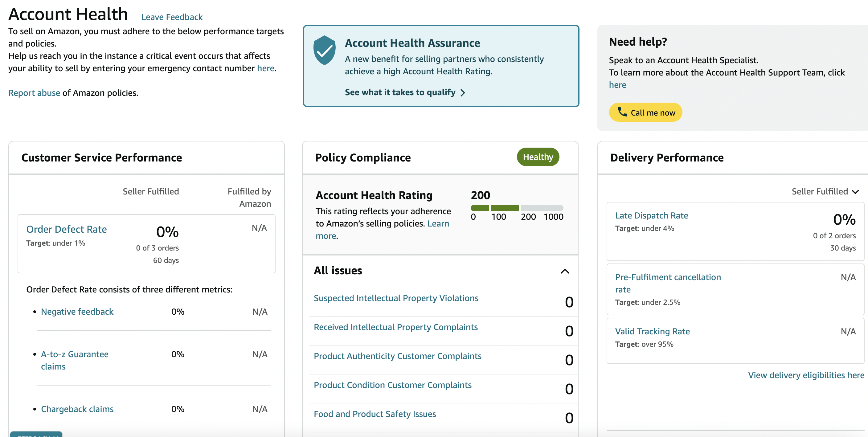Open Negative feedback metric
868x437 pixels.
pyautogui.click(x=77, y=312)
